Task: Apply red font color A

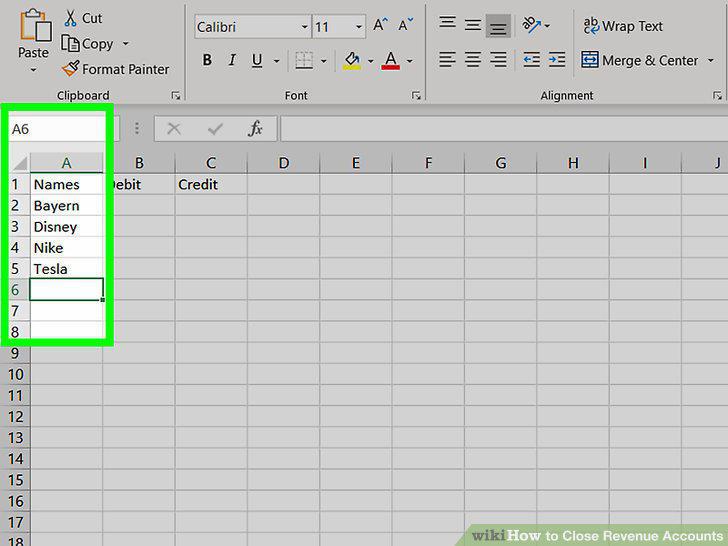Action: [391, 61]
